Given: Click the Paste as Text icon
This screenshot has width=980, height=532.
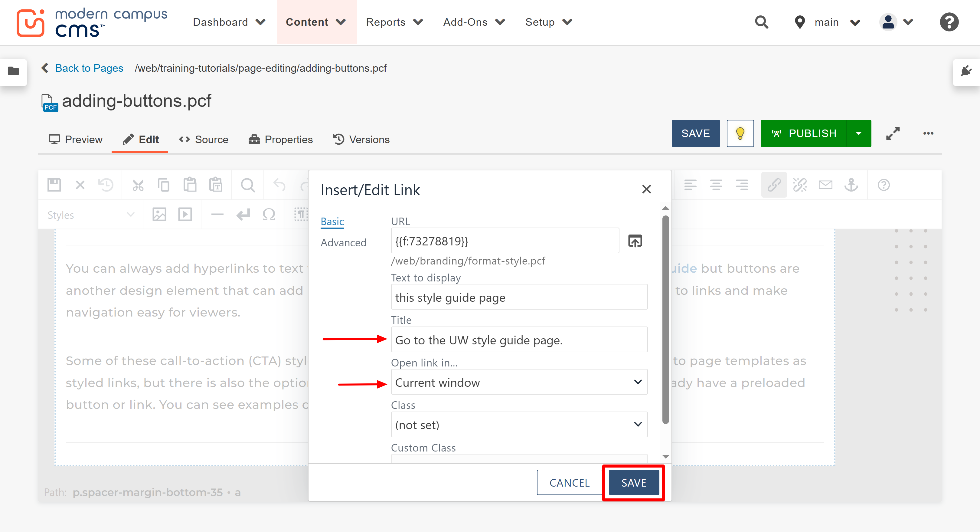Looking at the screenshot, I should (x=216, y=185).
